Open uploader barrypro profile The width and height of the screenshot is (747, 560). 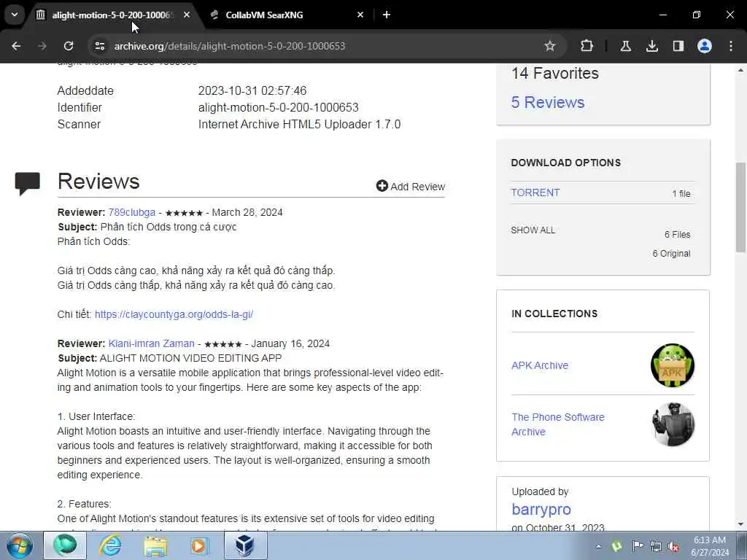tap(541, 509)
